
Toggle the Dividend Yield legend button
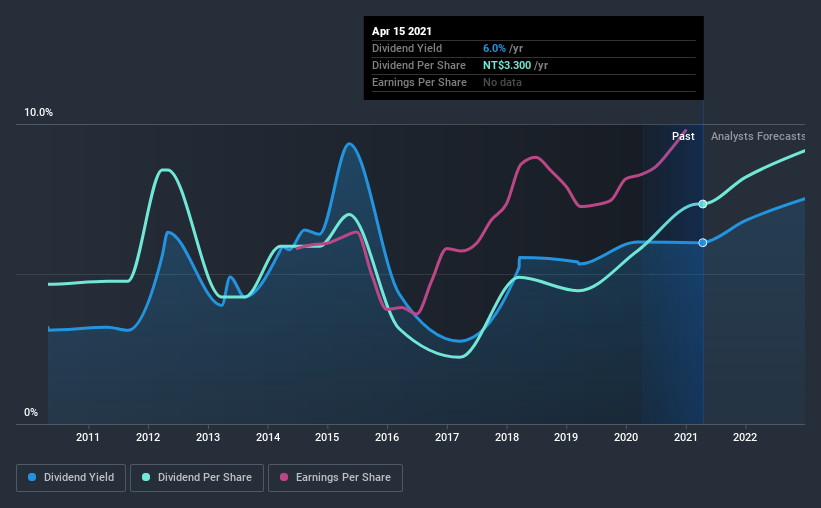point(71,478)
